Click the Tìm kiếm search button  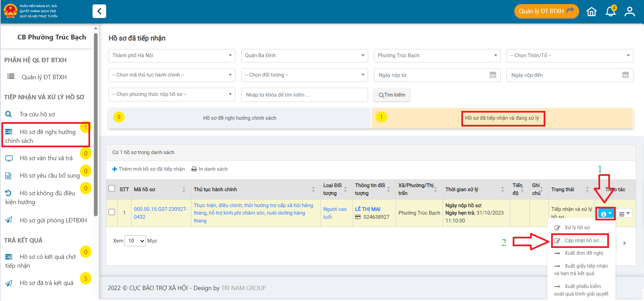392,95
